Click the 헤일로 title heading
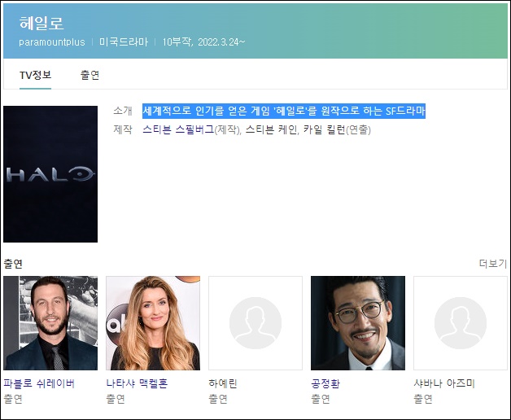This screenshot has height=420, width=511. click(41, 23)
